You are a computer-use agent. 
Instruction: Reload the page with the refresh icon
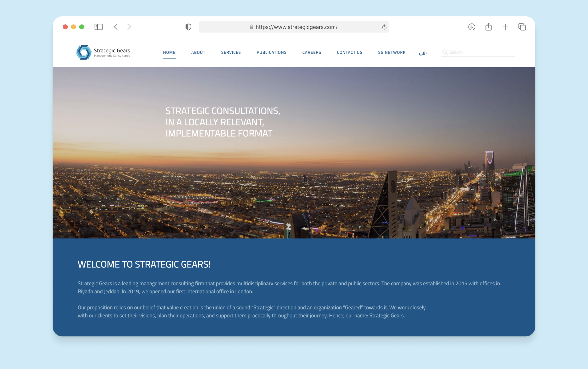tap(384, 27)
